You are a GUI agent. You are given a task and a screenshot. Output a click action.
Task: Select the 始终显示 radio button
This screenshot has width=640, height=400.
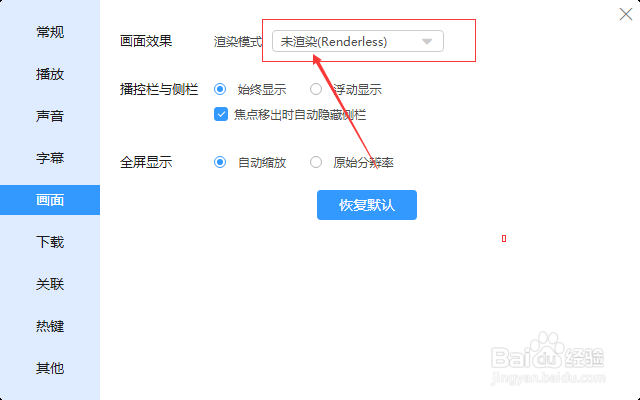[220, 89]
